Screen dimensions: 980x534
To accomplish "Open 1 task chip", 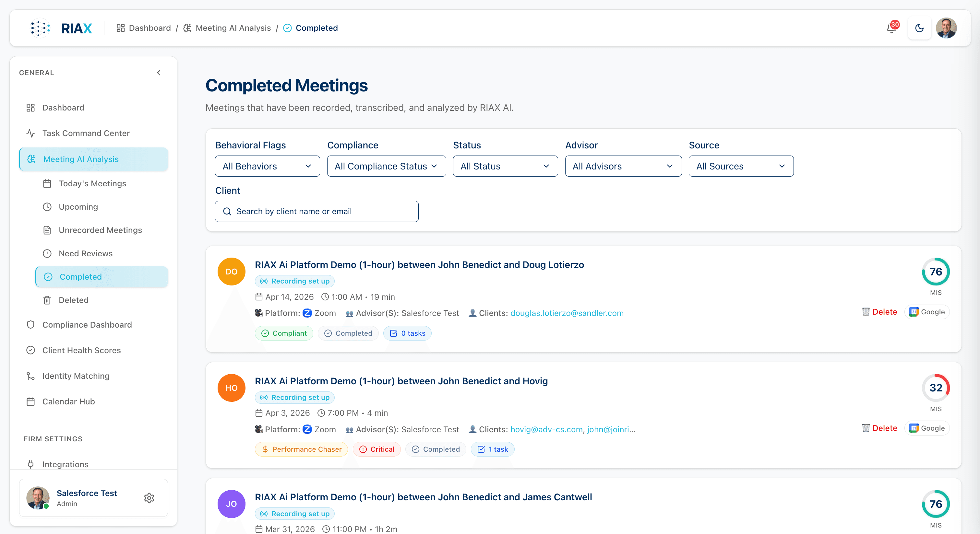I will [493, 450].
